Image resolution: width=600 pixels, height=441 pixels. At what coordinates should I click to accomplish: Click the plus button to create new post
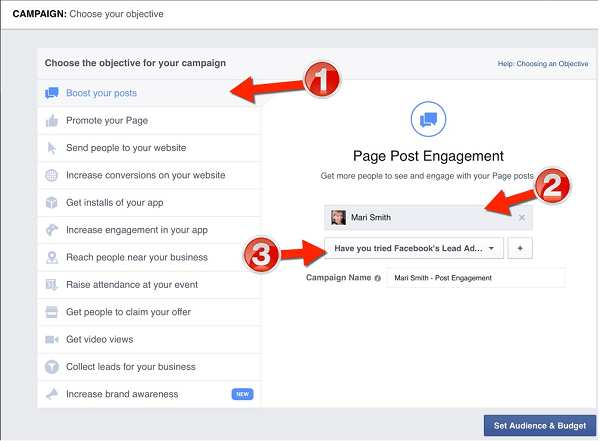point(520,248)
